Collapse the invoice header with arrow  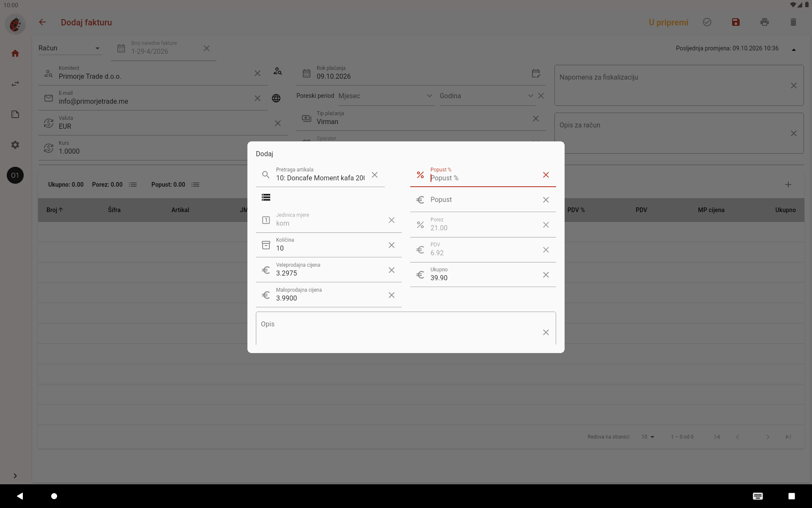[794, 49]
